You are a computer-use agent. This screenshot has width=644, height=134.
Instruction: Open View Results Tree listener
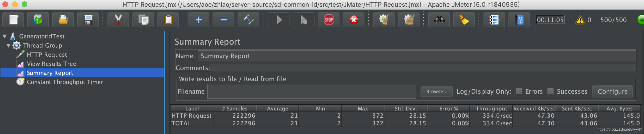(x=51, y=64)
